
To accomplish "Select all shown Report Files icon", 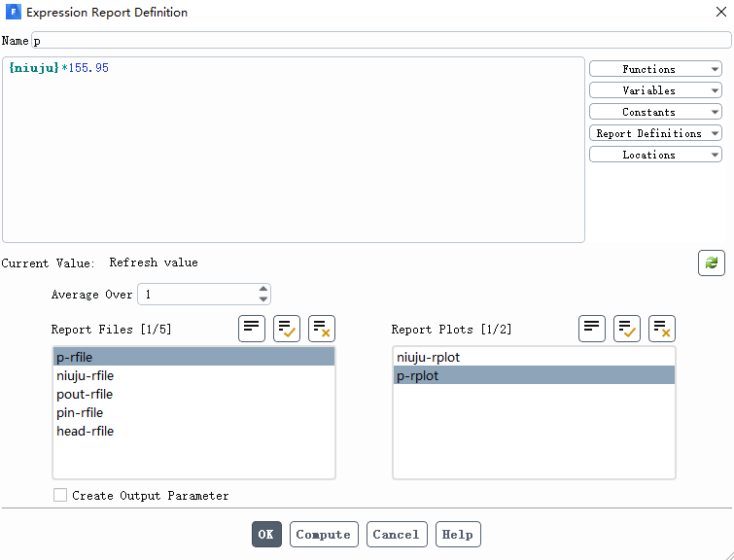I will point(287,329).
